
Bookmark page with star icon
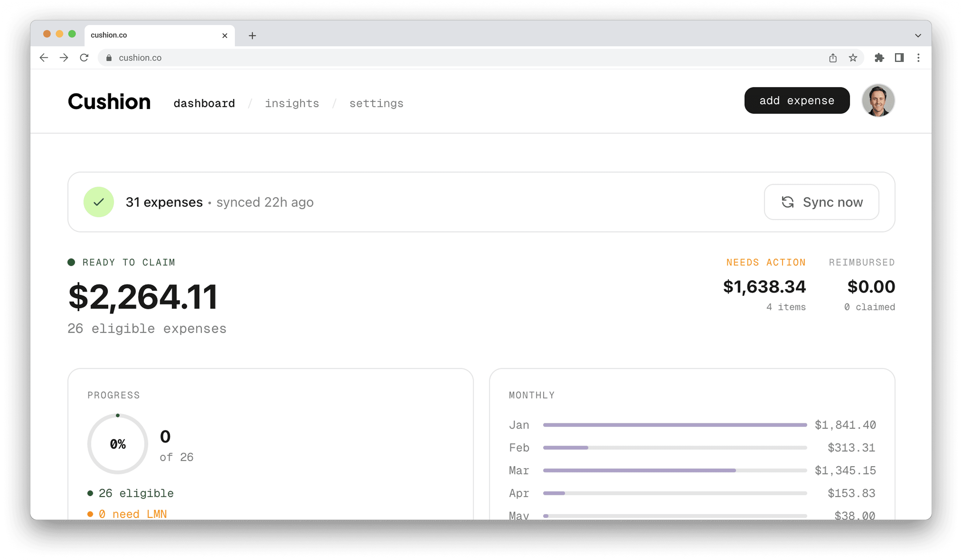(853, 58)
